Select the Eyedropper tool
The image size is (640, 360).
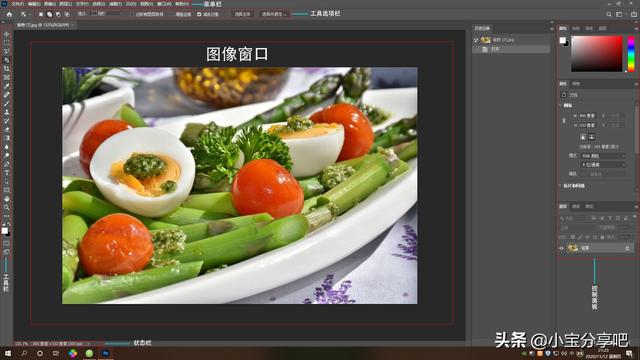(x=7, y=86)
